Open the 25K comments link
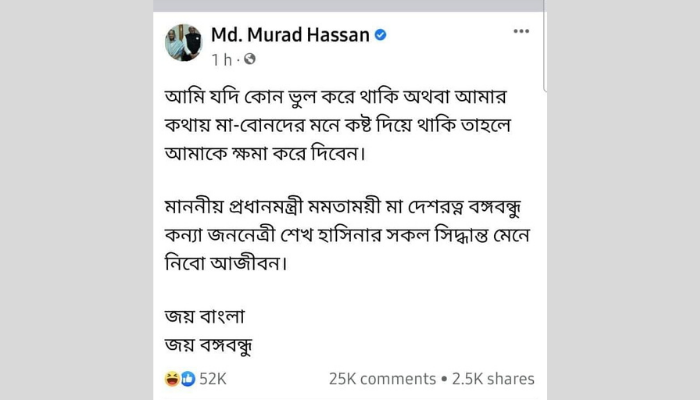The height and width of the screenshot is (400, 700). (381, 379)
